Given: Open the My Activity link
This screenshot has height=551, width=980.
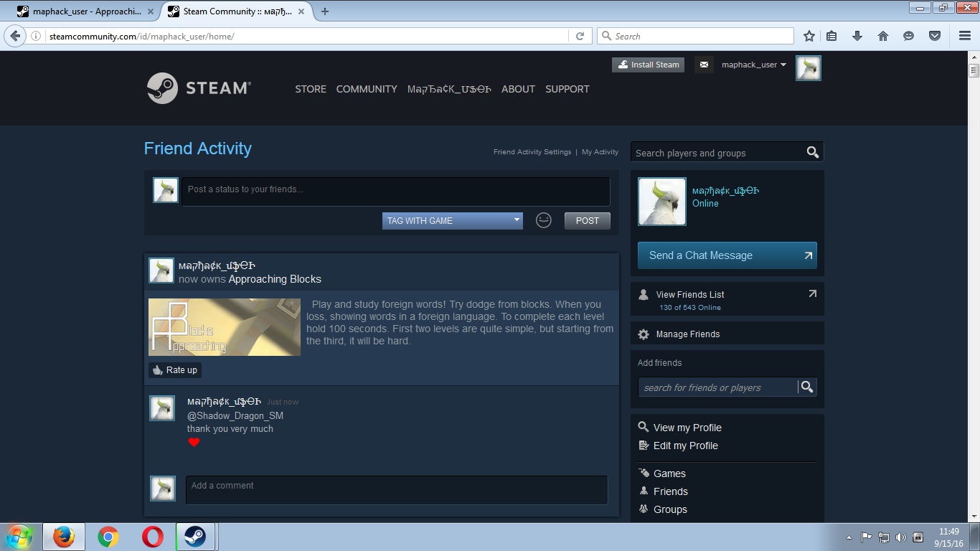Looking at the screenshot, I should [600, 152].
